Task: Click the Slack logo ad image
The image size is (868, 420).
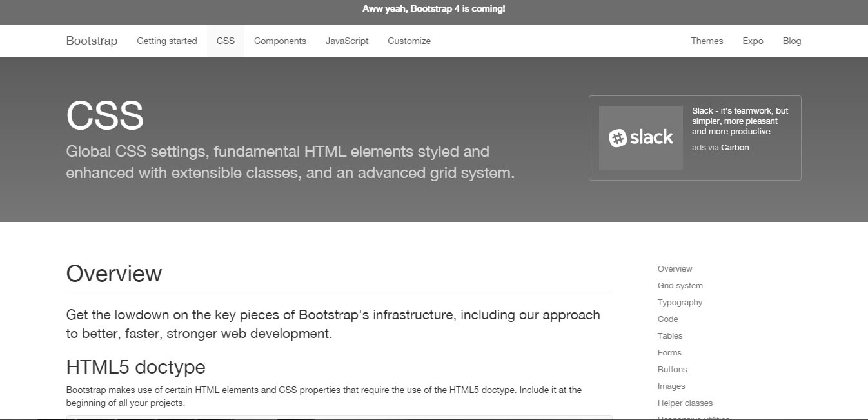Action: click(640, 138)
